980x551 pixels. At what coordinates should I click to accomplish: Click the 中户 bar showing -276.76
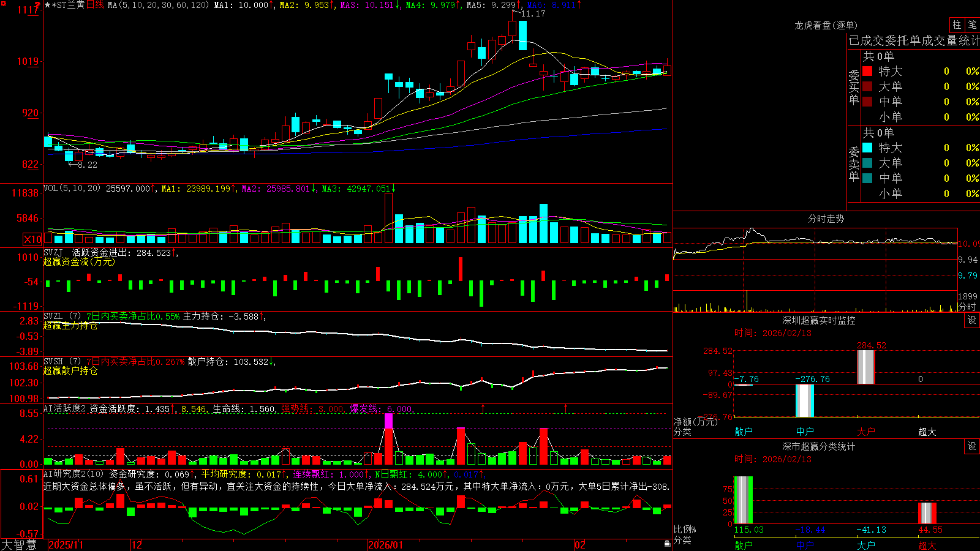click(805, 400)
